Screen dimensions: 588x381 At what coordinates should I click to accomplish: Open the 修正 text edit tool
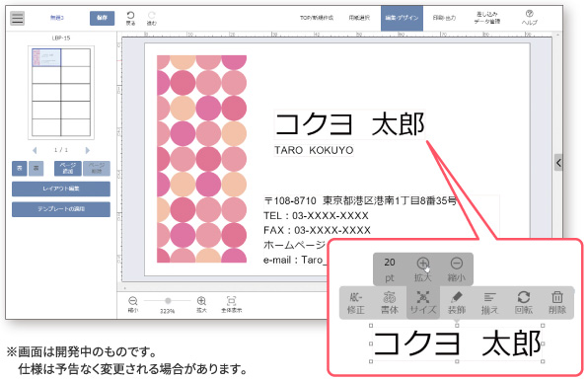356,303
